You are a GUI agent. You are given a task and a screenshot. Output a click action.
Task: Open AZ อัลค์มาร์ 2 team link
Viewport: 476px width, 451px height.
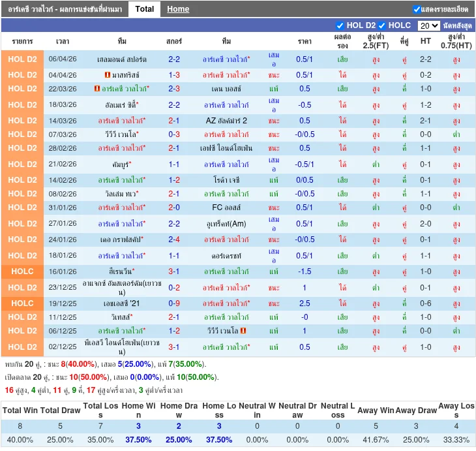[x=226, y=121]
